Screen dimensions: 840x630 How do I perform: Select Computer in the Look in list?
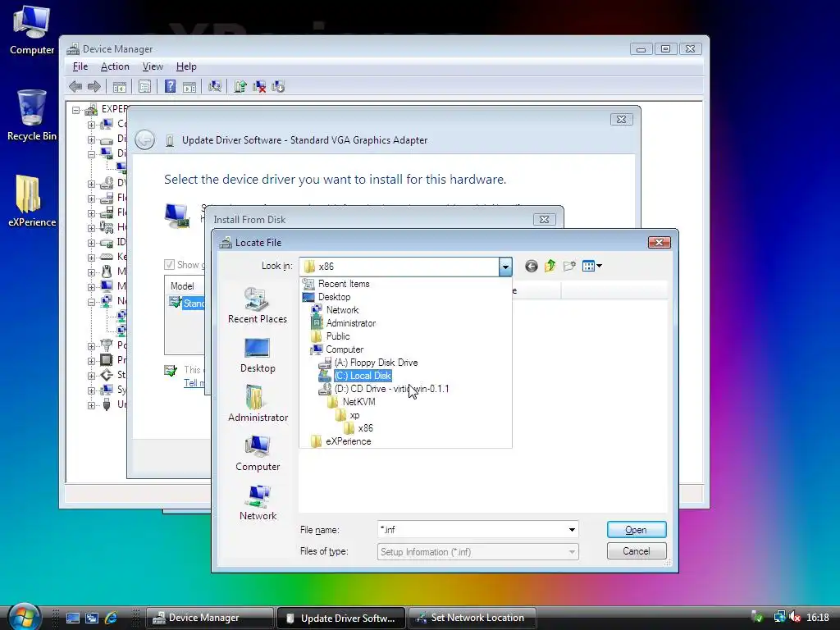point(345,349)
